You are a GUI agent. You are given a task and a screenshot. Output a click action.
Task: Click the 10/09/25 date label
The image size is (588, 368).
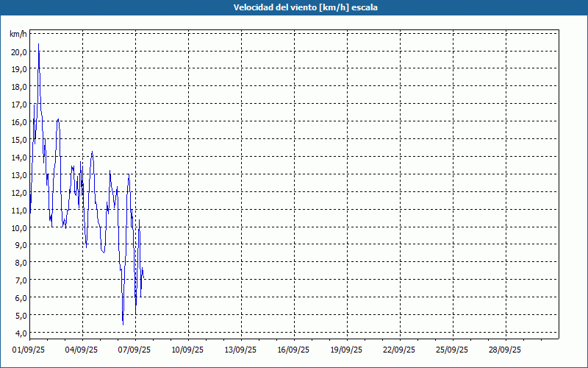point(187,350)
